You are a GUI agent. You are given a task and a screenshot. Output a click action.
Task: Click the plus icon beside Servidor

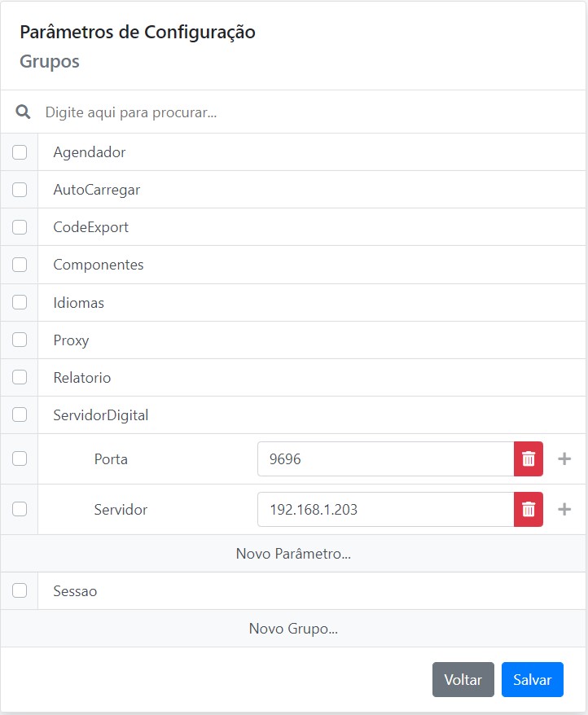[564, 510]
